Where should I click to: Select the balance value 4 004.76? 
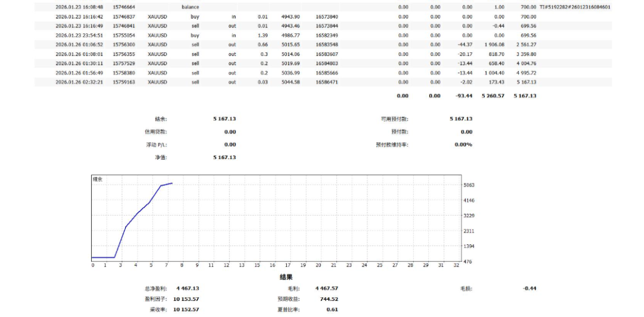[524, 63]
